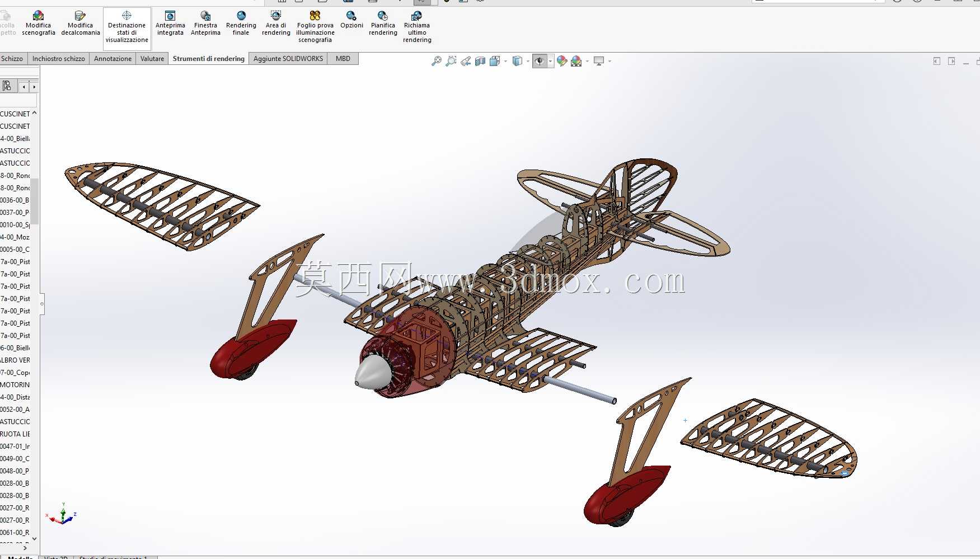Toggle Hide/Show Items eye button
This screenshot has width=980, height=559.
pyautogui.click(x=540, y=61)
